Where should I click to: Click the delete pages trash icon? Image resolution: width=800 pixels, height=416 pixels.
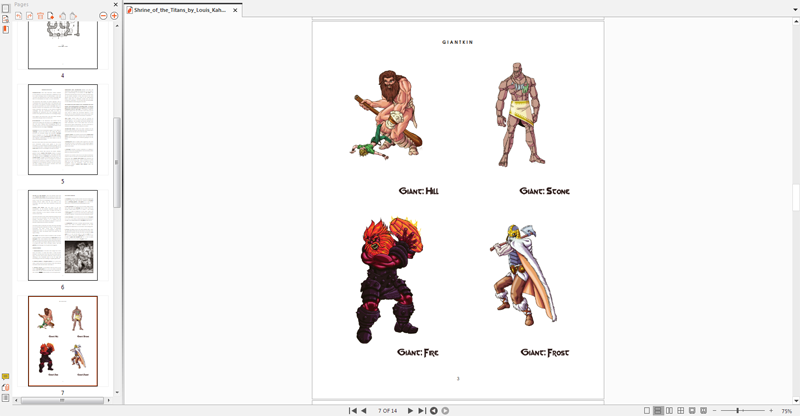pos(40,16)
